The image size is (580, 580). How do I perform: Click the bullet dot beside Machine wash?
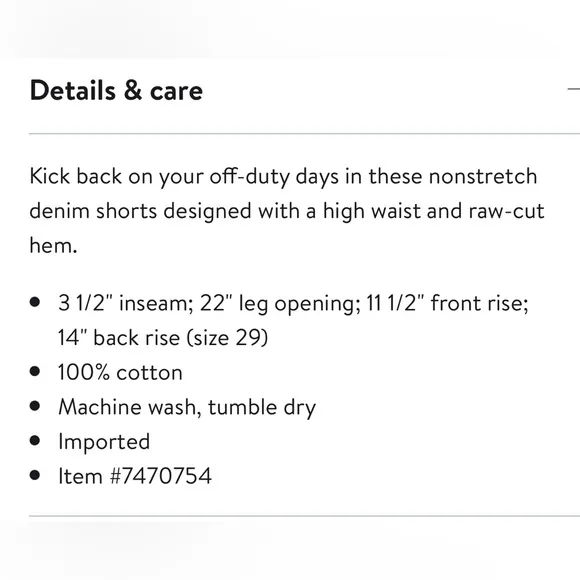point(35,406)
